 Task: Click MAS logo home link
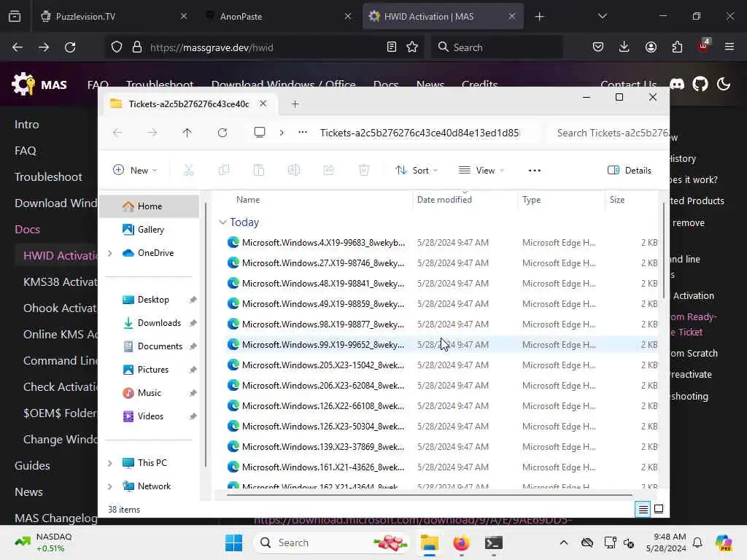pos(39,85)
